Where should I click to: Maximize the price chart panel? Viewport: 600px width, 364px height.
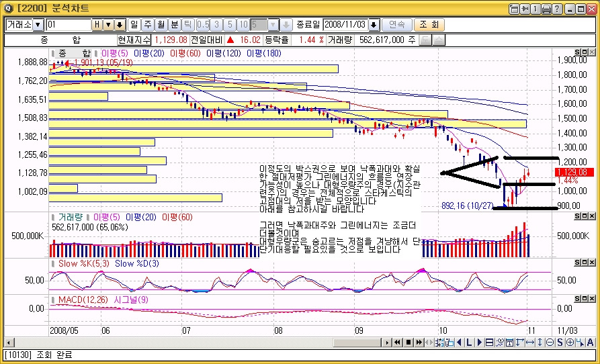pyautogui.click(x=585, y=52)
